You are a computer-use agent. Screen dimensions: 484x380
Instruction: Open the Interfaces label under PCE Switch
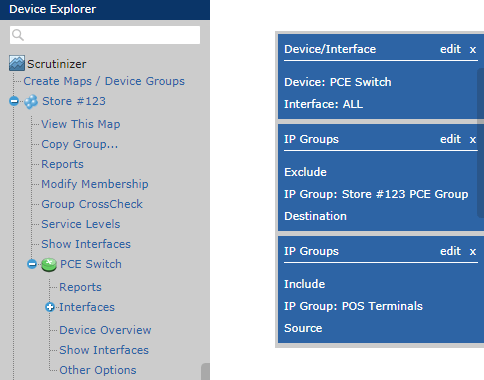pyautogui.click(x=87, y=307)
